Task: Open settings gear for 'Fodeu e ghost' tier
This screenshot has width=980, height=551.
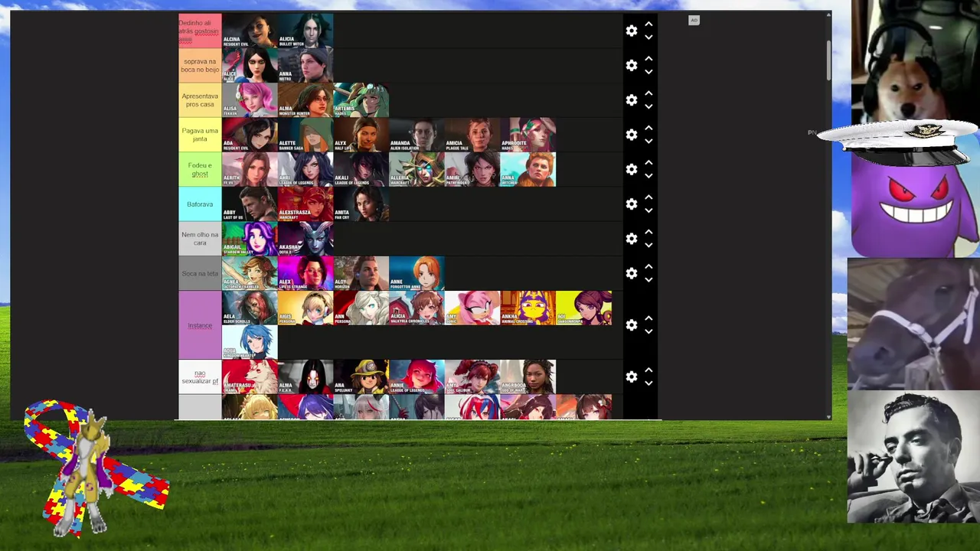Action: coord(632,169)
